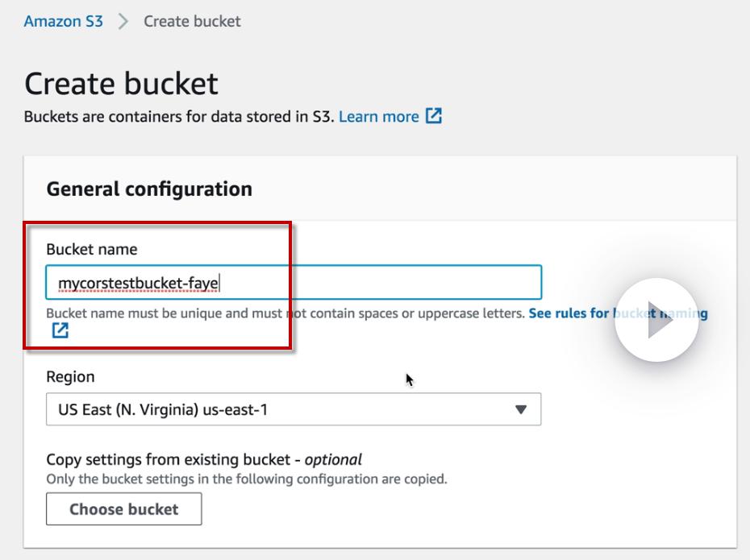Click Copy settings from existing bucket label

pos(203,460)
